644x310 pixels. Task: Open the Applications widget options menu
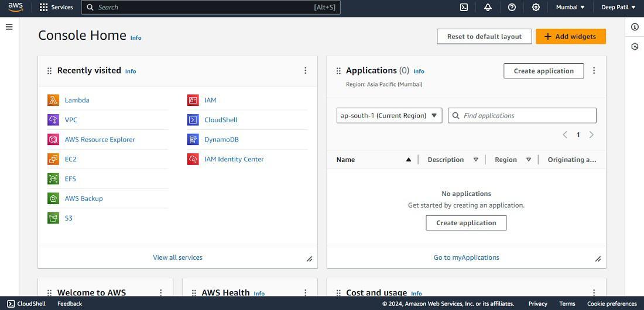click(594, 71)
